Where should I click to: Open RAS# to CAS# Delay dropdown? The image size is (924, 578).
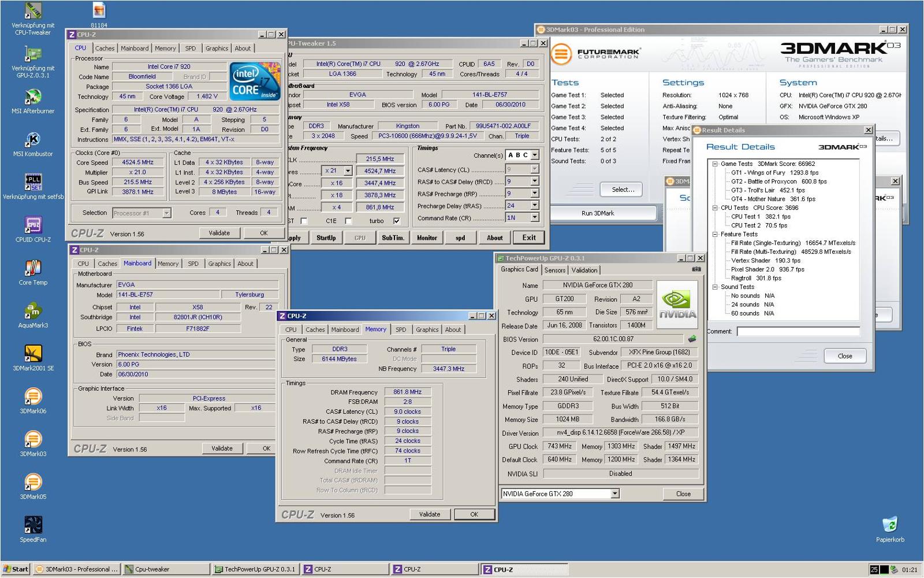coord(535,181)
